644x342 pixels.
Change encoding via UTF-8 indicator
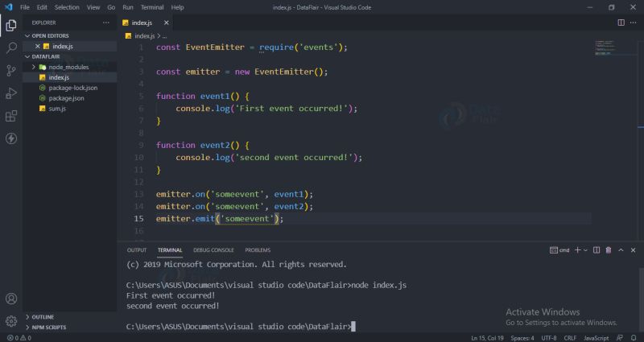point(549,338)
